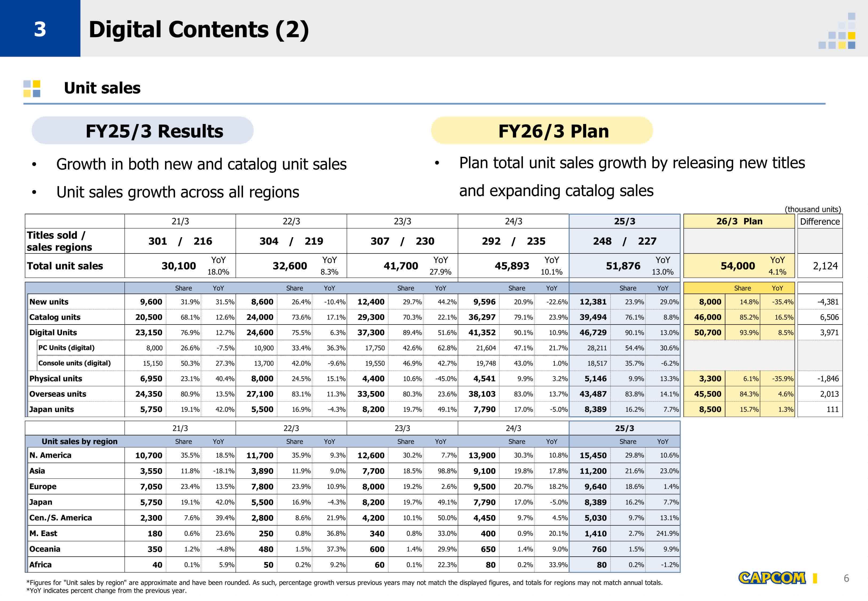Click the squares icon beside Unit sales

click(32, 88)
